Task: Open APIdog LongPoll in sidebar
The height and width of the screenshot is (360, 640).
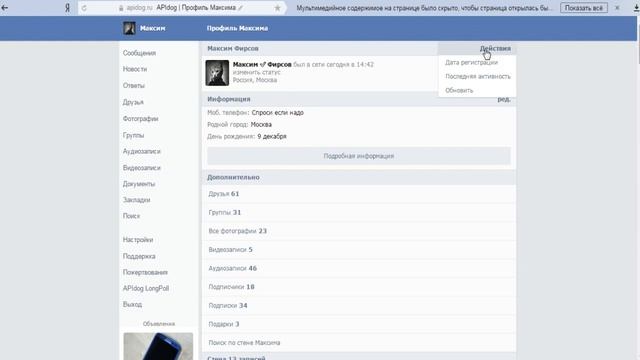Action: [x=146, y=289]
